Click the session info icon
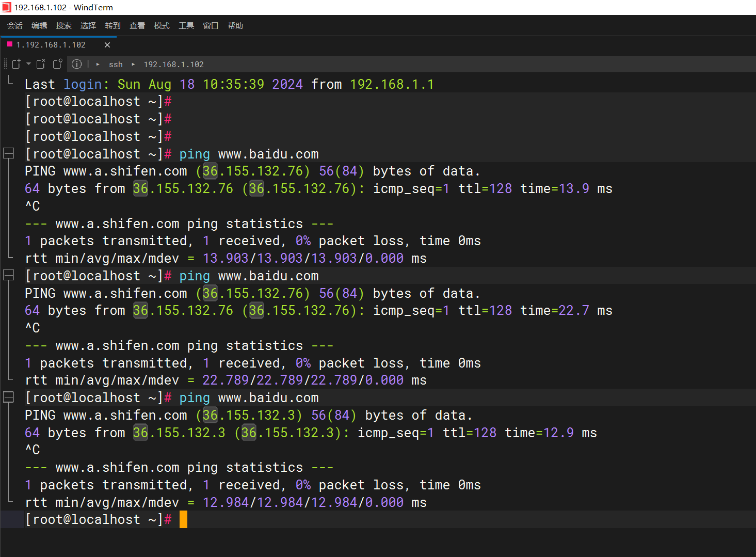This screenshot has height=557, width=756. coord(77,64)
